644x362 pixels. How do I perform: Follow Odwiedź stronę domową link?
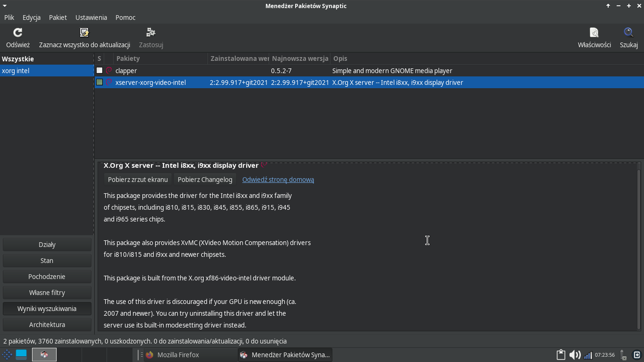click(278, 179)
